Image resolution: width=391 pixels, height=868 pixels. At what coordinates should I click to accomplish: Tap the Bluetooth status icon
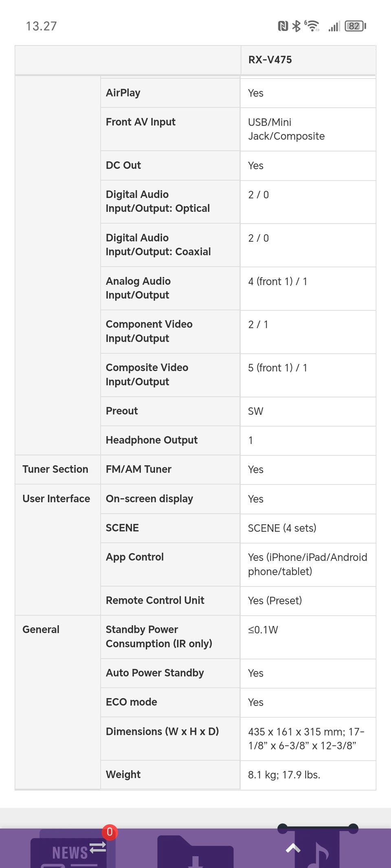coord(296,26)
